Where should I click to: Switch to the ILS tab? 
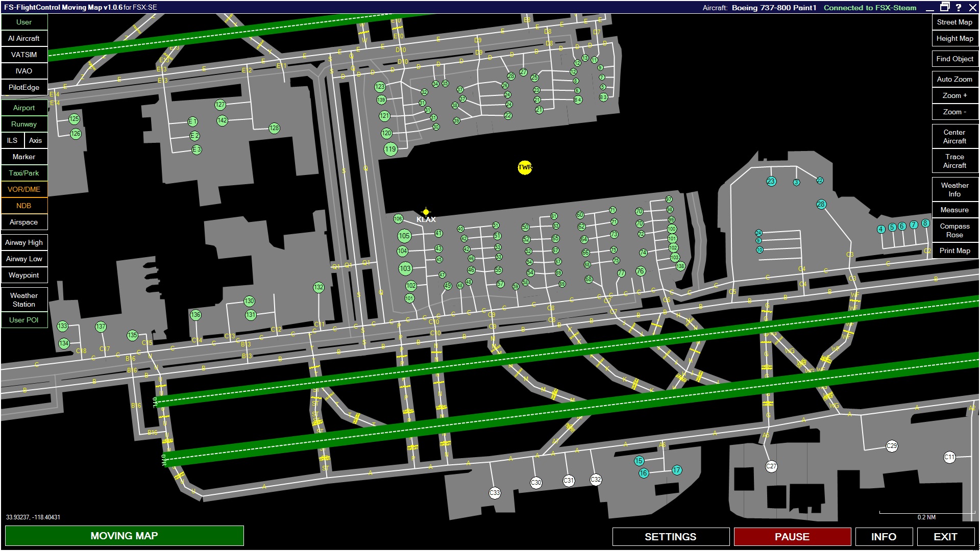tap(11, 140)
